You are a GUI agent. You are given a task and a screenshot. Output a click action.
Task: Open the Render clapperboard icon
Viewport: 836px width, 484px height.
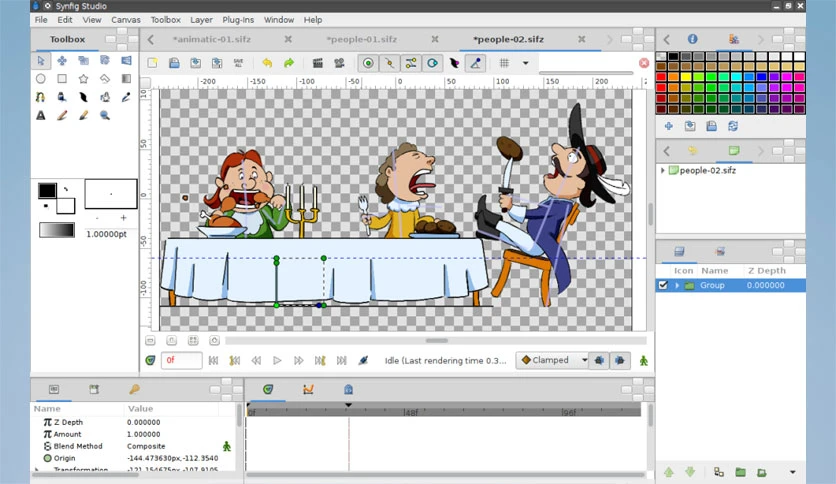318,63
